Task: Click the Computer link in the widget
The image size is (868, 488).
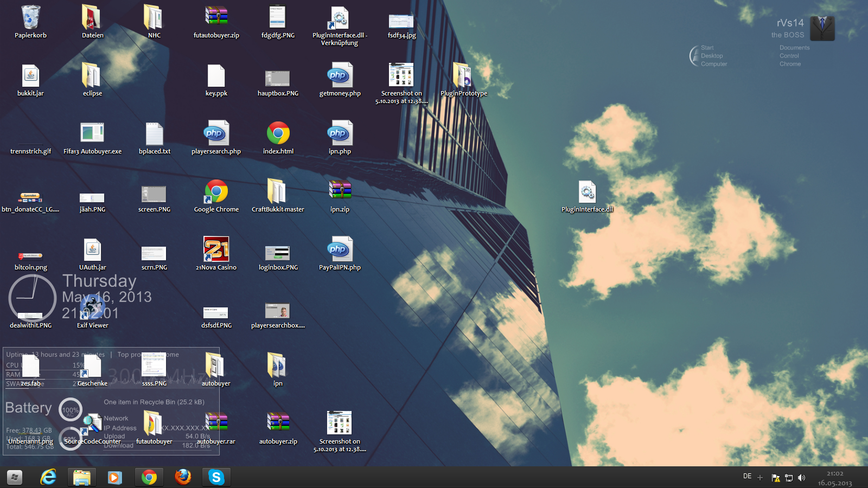Action: pos(713,64)
